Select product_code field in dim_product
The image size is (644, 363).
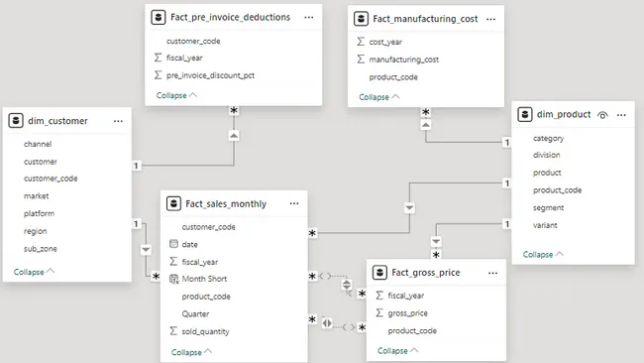pos(558,189)
